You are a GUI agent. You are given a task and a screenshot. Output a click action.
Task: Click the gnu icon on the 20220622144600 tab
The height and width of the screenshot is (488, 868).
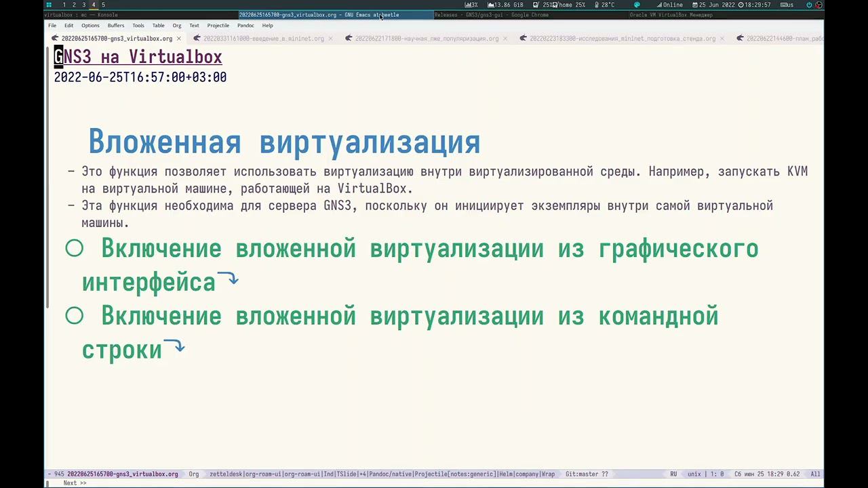tap(741, 38)
